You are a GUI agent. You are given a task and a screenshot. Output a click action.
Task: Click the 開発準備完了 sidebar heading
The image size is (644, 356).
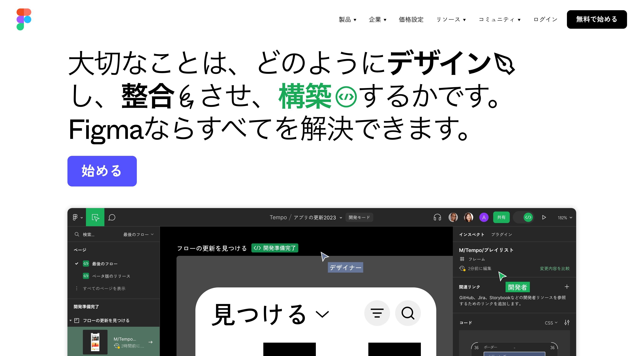point(86,306)
